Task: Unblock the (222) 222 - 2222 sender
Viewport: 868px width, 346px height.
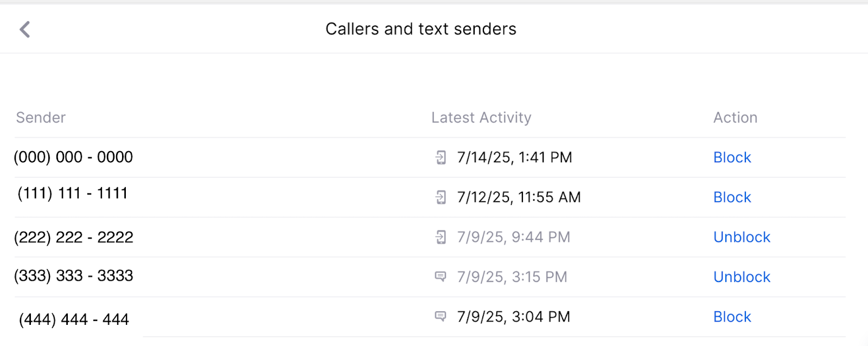Action: [742, 237]
